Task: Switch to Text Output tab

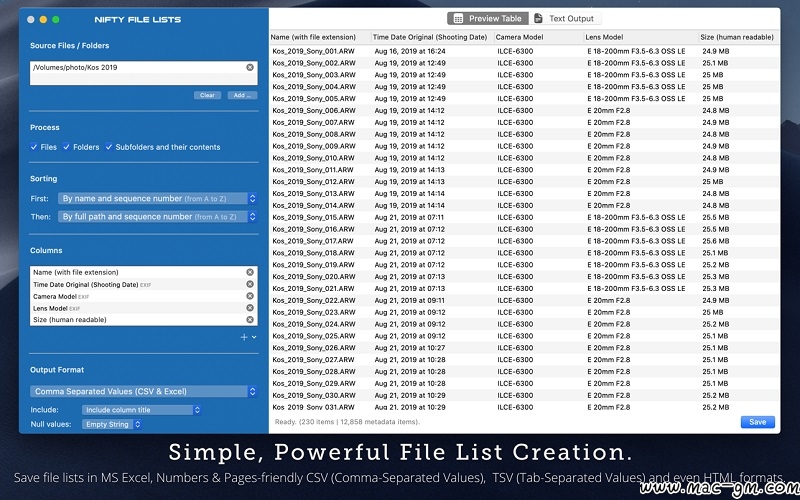Action: pos(565,18)
